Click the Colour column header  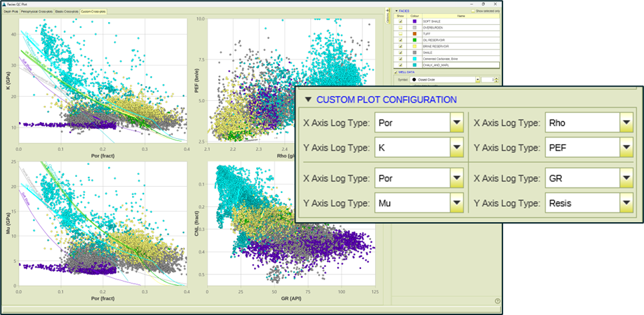click(414, 16)
